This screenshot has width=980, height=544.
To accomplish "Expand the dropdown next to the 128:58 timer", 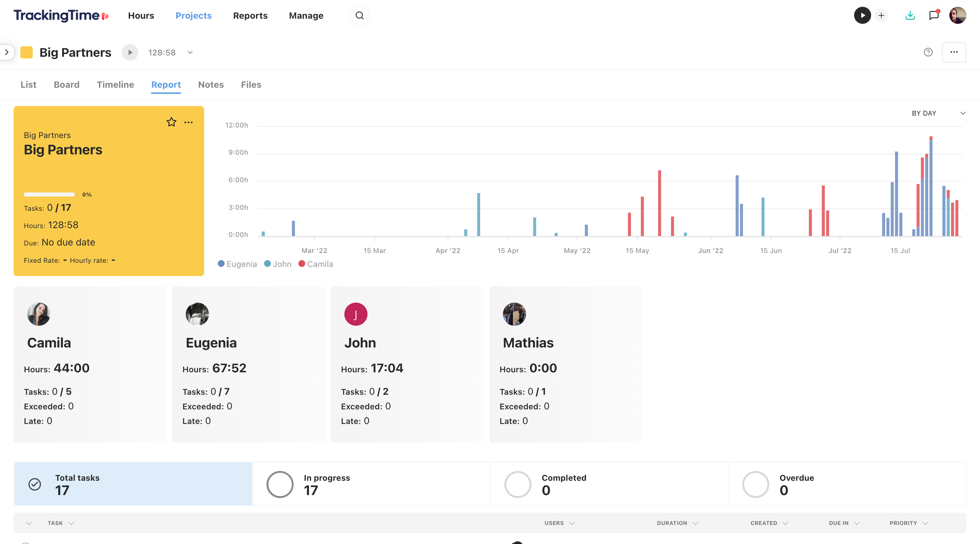I will pos(190,52).
